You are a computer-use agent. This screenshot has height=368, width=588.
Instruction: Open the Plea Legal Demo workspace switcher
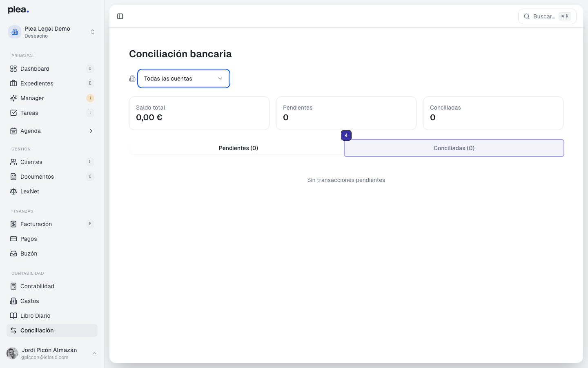point(52,32)
